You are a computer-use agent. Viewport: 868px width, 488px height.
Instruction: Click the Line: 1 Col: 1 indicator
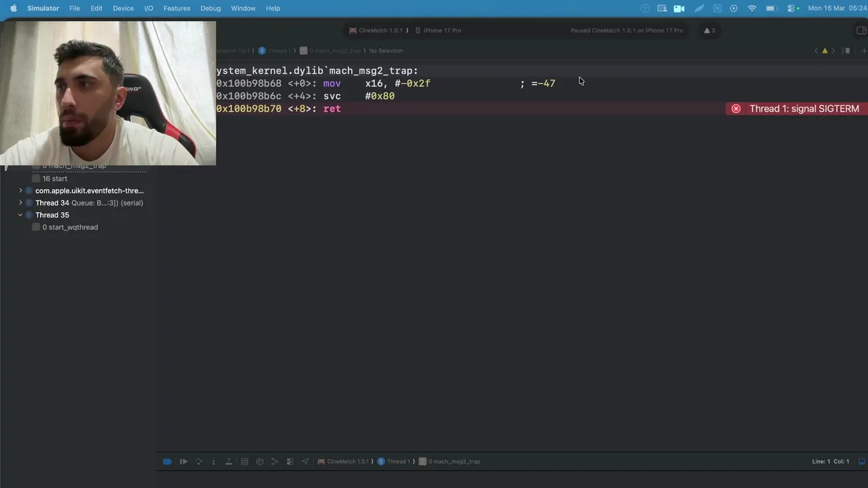(830, 462)
